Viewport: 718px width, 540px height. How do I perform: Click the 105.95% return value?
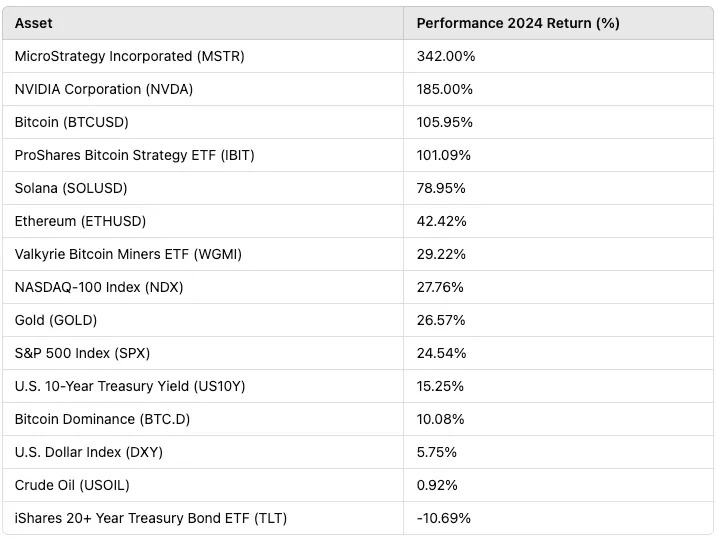pos(445,122)
